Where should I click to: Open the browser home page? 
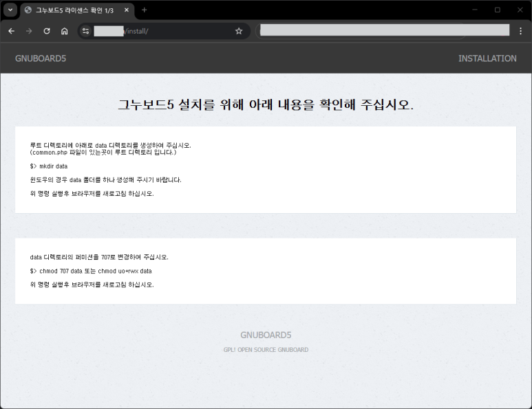click(x=65, y=31)
